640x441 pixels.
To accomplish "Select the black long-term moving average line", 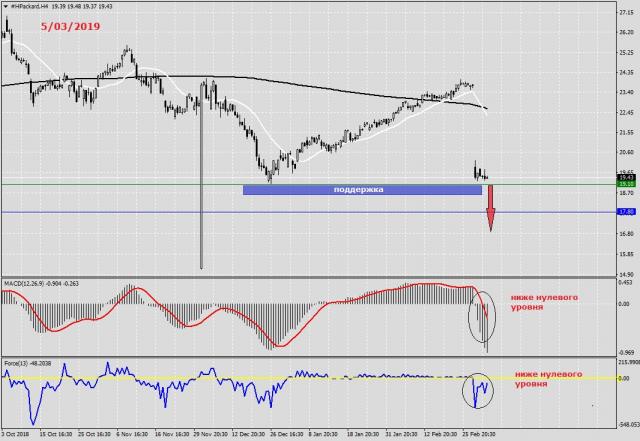I will pyautogui.click(x=250, y=77).
